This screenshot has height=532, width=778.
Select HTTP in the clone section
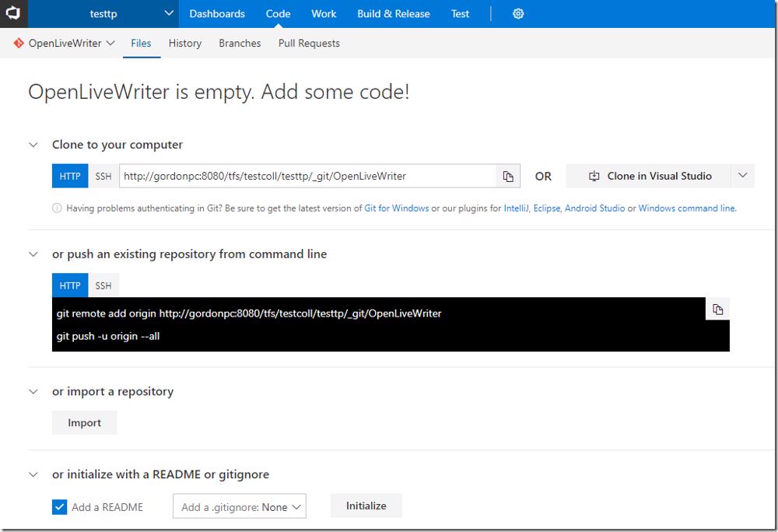70,176
